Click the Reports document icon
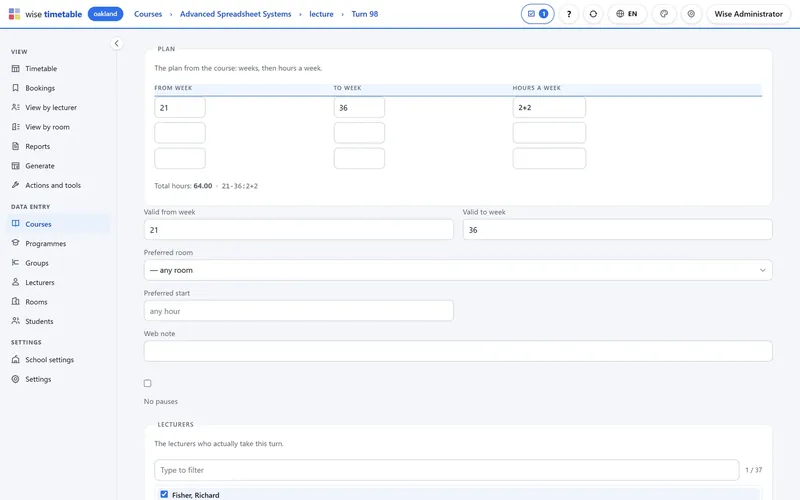Screen dimensions: 800x500 click(15, 146)
